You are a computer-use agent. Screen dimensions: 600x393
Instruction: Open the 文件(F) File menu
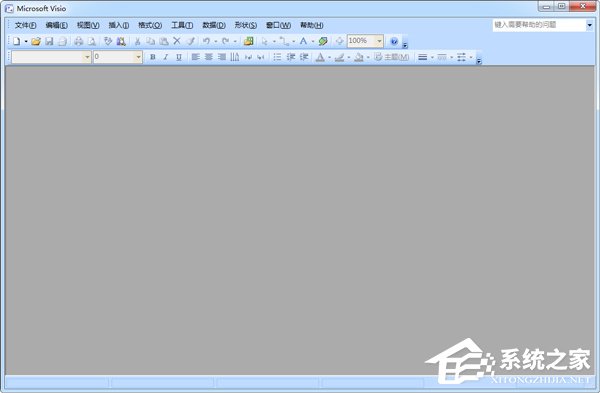click(x=26, y=25)
